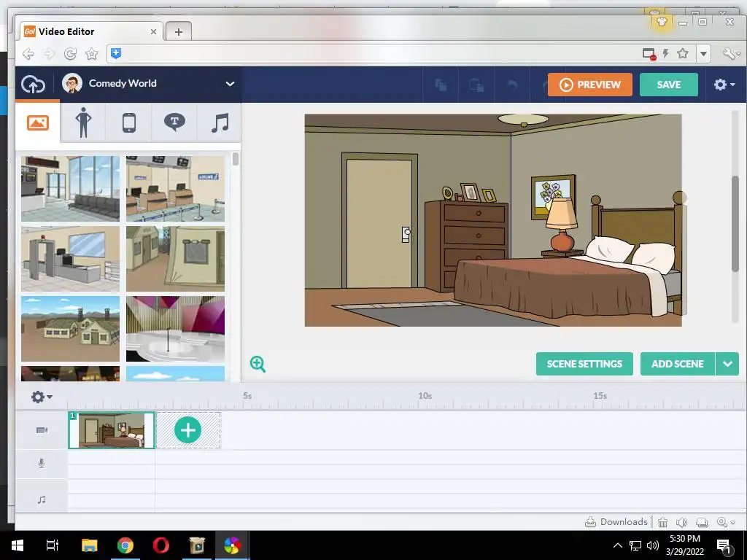Viewport: 747px width, 560px height.
Task: Reload the page with refresh icon
Action: (x=71, y=54)
